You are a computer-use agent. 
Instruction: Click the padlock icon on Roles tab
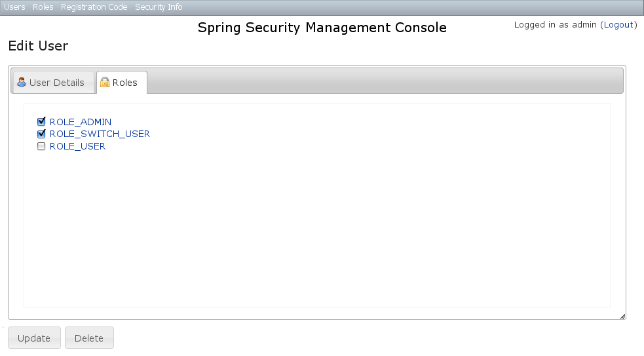pyautogui.click(x=105, y=83)
